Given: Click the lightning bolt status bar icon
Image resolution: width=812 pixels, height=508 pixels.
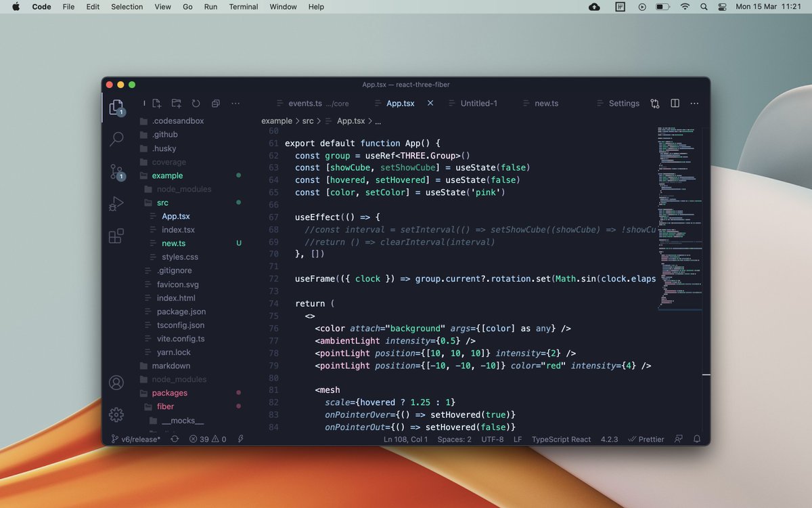Looking at the screenshot, I should click(x=241, y=439).
